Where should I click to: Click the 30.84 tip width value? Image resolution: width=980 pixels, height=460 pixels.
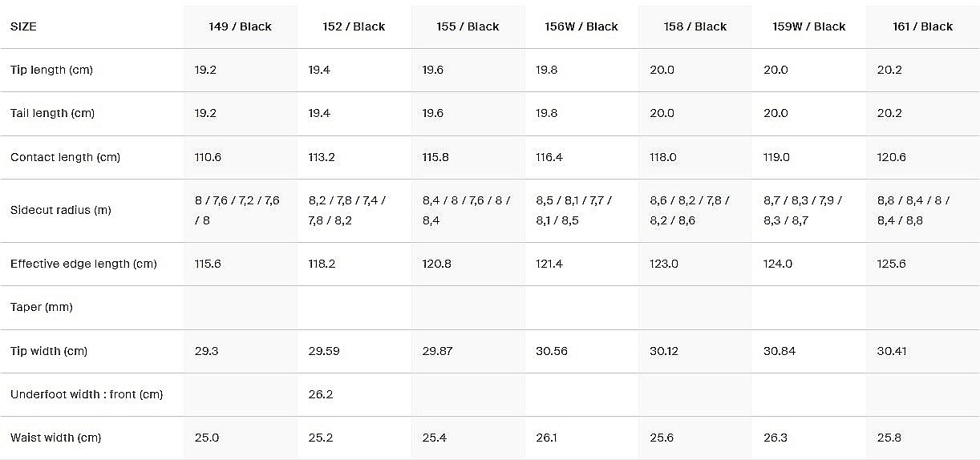click(x=779, y=351)
